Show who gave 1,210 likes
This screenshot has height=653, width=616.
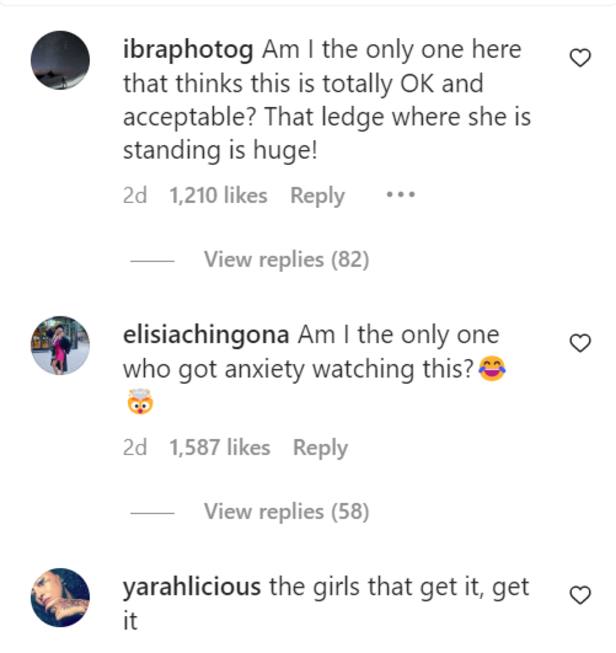(218, 196)
